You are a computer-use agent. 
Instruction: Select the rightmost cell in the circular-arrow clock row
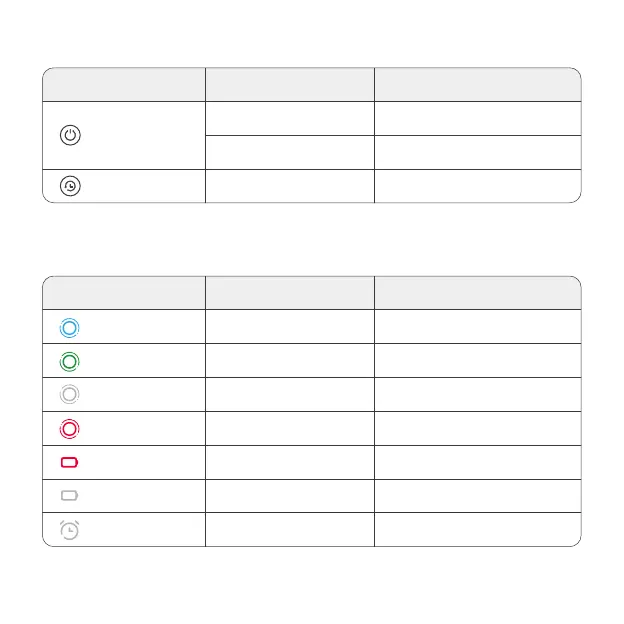(478, 186)
